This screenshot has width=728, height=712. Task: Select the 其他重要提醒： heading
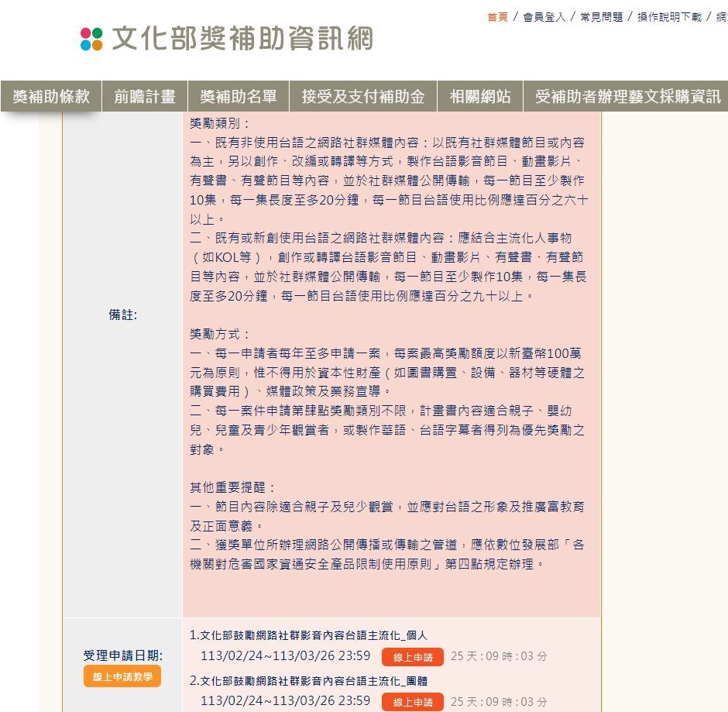[x=232, y=487]
